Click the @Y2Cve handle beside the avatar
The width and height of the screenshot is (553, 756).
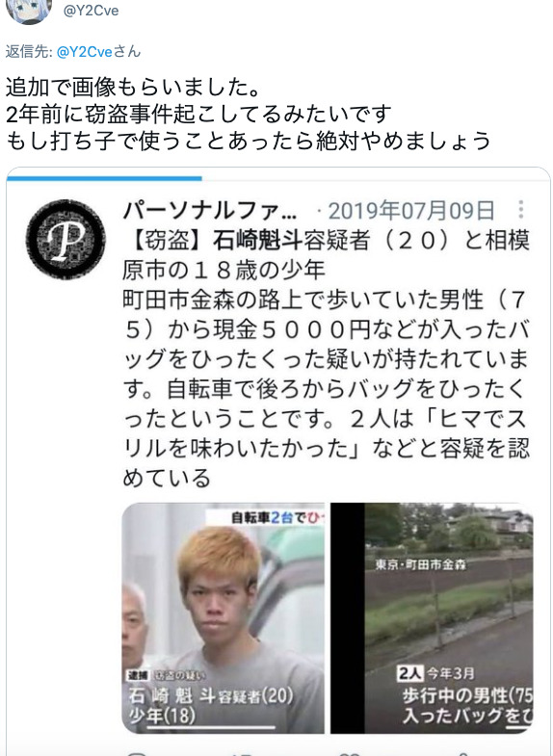pyautogui.click(x=92, y=11)
